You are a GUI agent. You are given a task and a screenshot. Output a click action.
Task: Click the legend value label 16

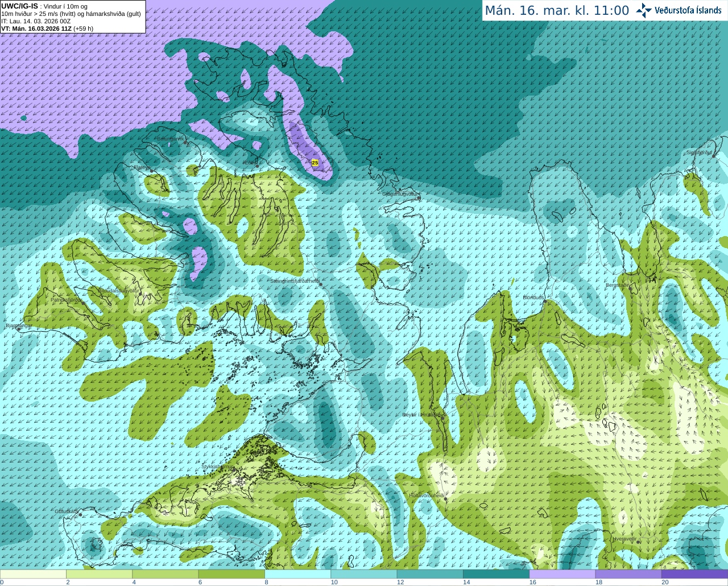tap(533, 583)
